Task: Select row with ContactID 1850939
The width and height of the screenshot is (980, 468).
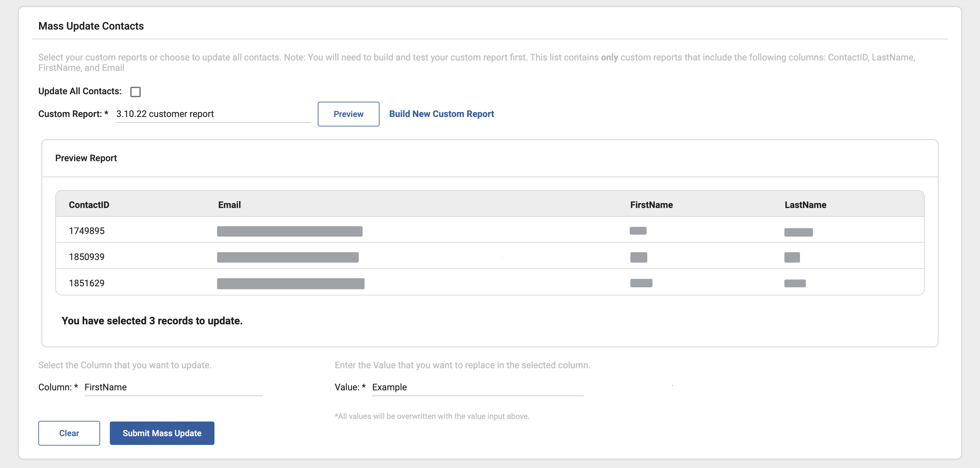Action: click(x=86, y=257)
